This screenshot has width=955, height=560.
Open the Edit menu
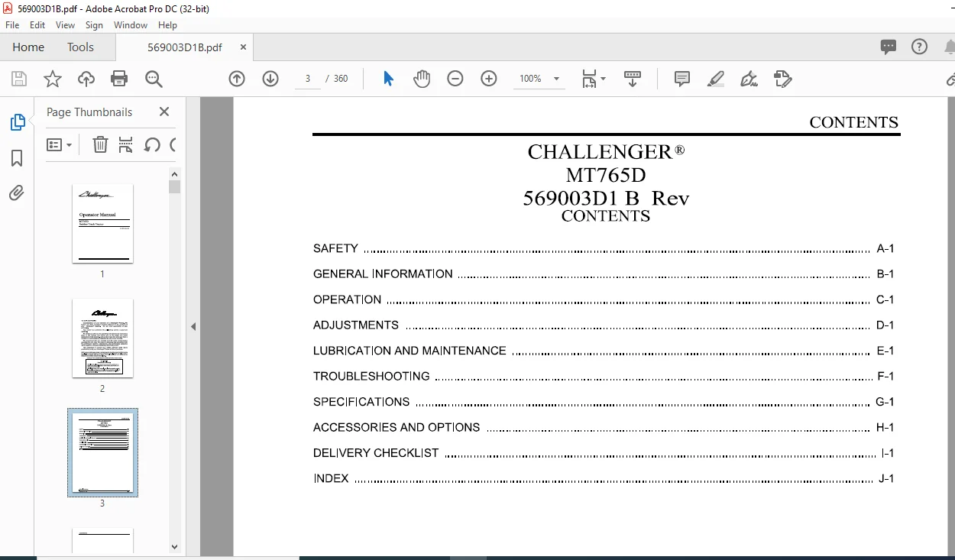(37, 25)
